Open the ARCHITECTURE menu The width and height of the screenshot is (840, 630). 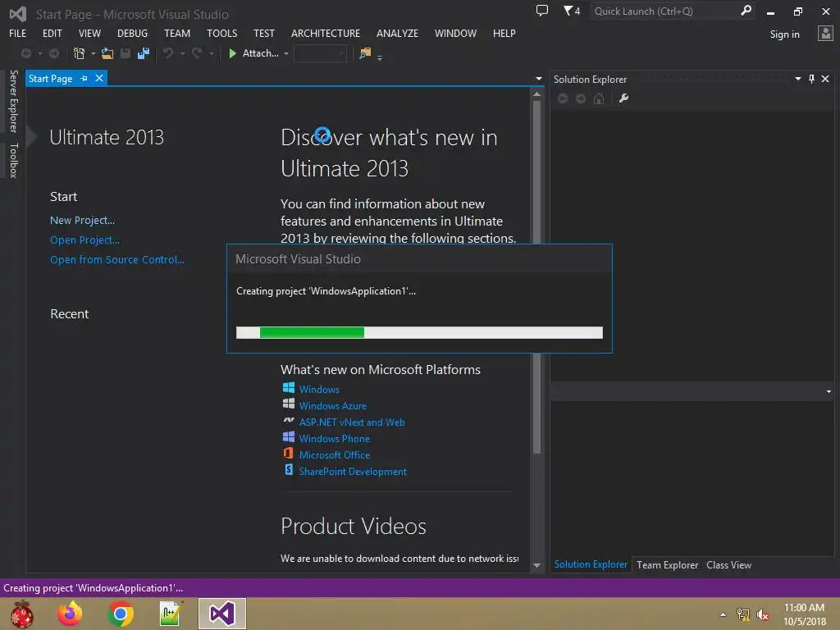click(x=326, y=33)
